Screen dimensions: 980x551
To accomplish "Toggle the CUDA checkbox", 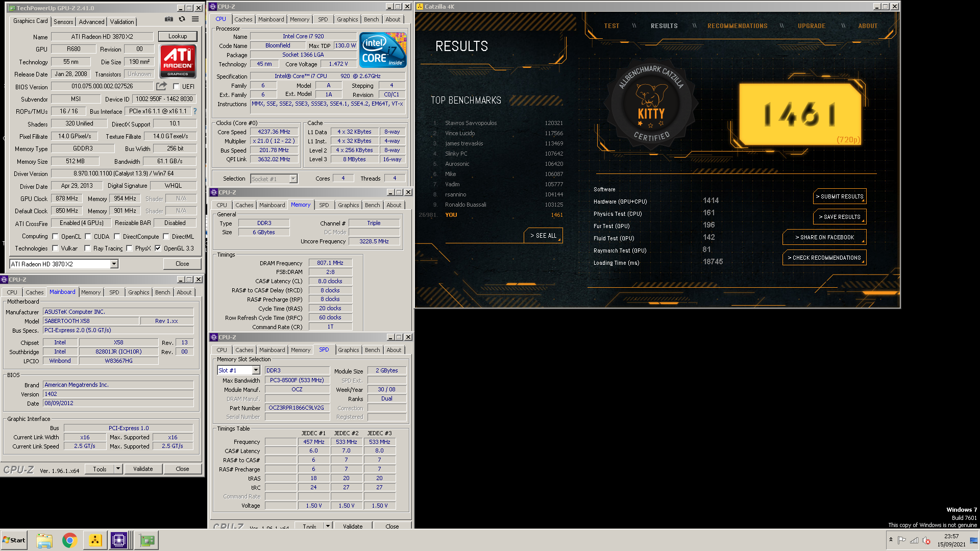I will tap(88, 236).
